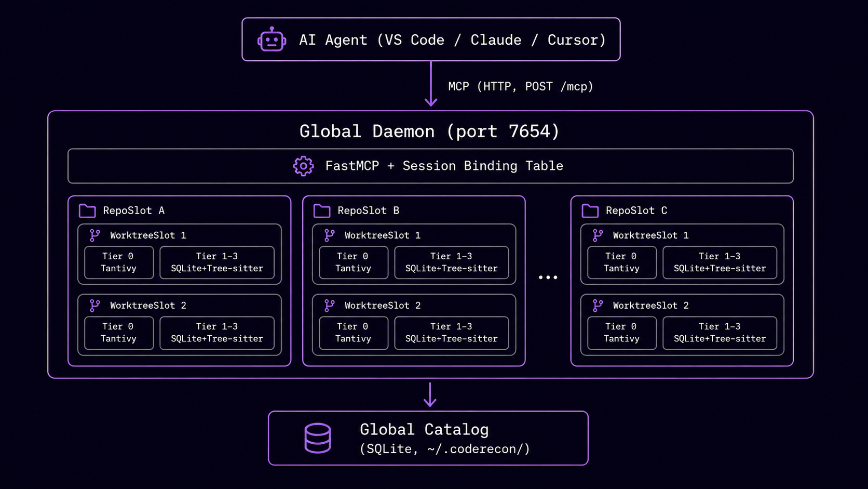Click the folder icon of RepoSlot C

click(x=590, y=210)
